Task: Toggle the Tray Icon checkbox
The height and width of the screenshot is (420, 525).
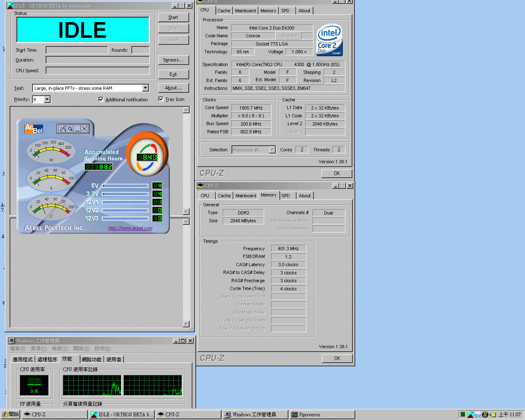Action: pos(161,99)
